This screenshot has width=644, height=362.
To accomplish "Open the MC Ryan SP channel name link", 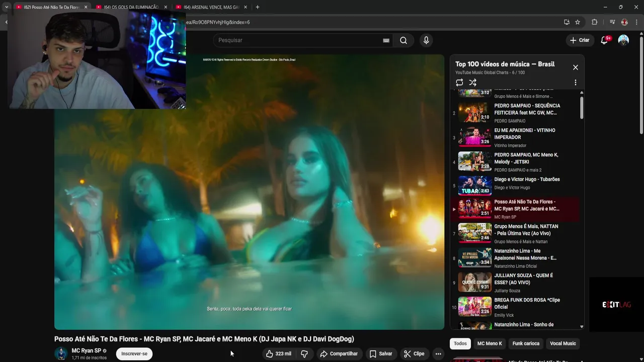I will coord(86,351).
